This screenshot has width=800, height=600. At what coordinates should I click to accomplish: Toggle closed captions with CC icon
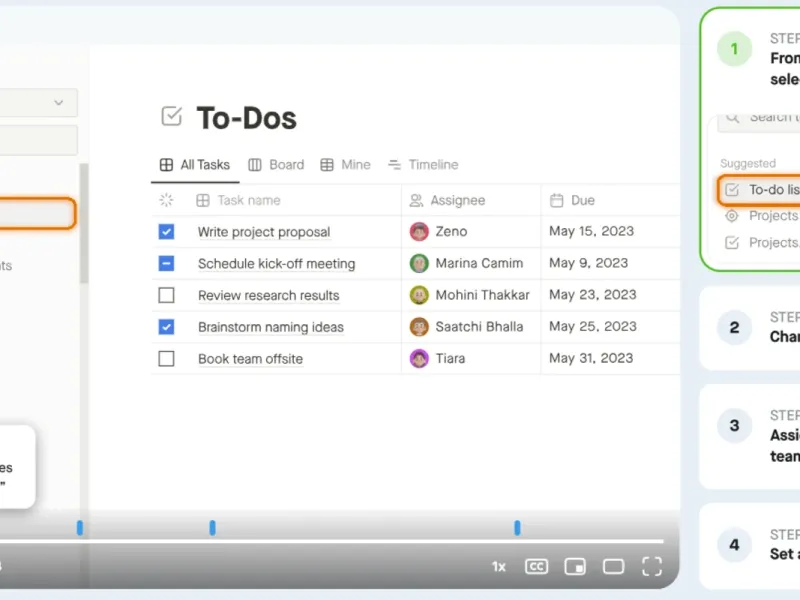pos(536,566)
